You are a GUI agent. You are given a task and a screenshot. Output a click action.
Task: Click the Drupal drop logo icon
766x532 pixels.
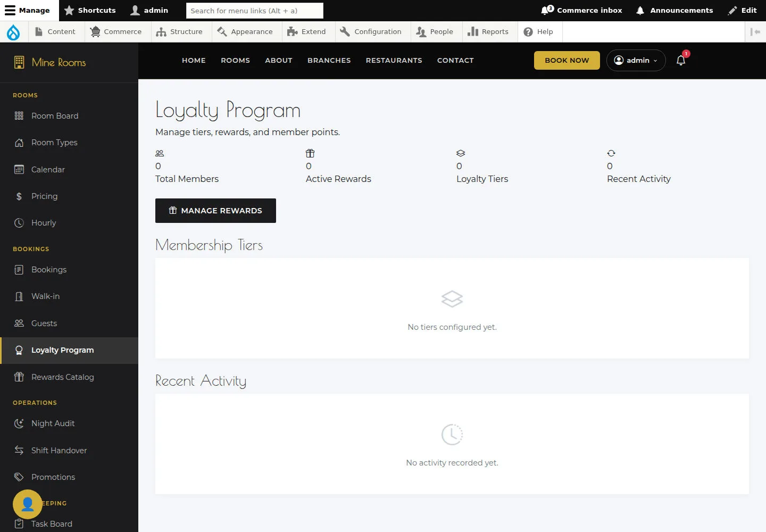[x=13, y=32]
